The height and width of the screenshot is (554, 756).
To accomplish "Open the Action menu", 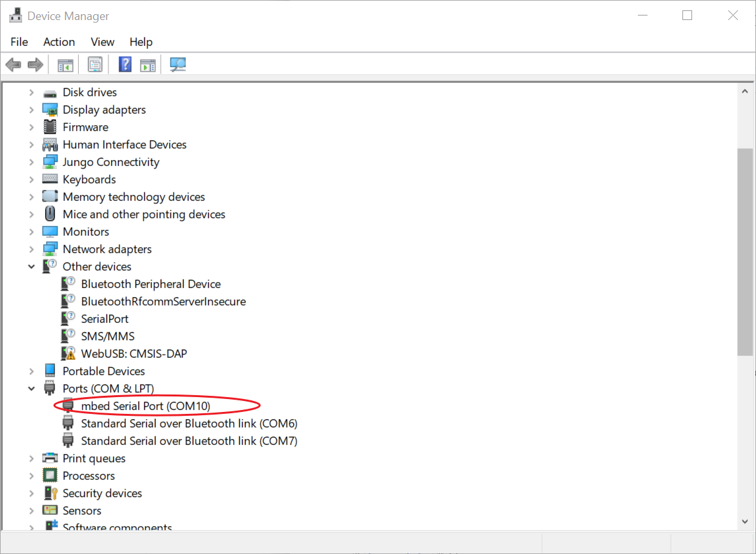I will 59,41.
